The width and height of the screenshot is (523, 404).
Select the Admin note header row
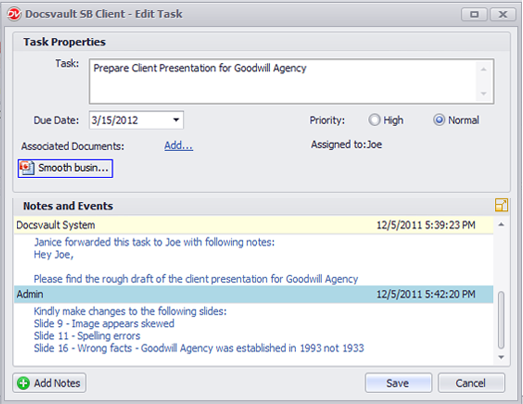pos(253,294)
